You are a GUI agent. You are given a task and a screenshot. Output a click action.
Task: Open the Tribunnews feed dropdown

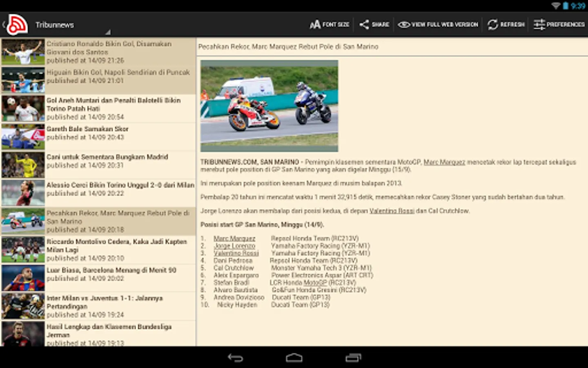[73, 25]
